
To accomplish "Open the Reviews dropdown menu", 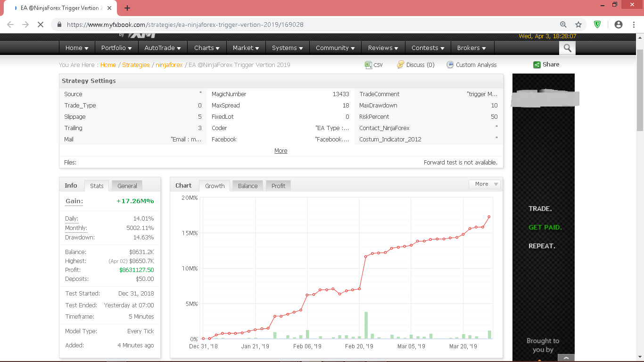I will point(383,48).
